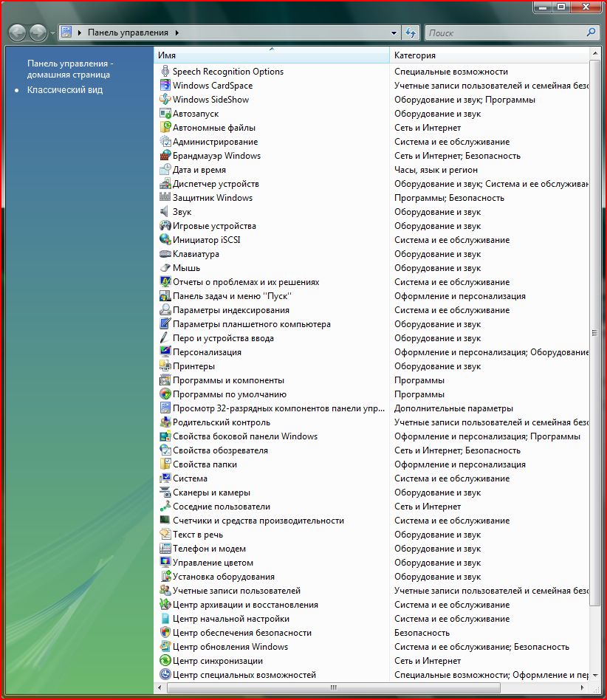Select the Родительский контроль icon
The height and width of the screenshot is (700, 607).
point(165,422)
